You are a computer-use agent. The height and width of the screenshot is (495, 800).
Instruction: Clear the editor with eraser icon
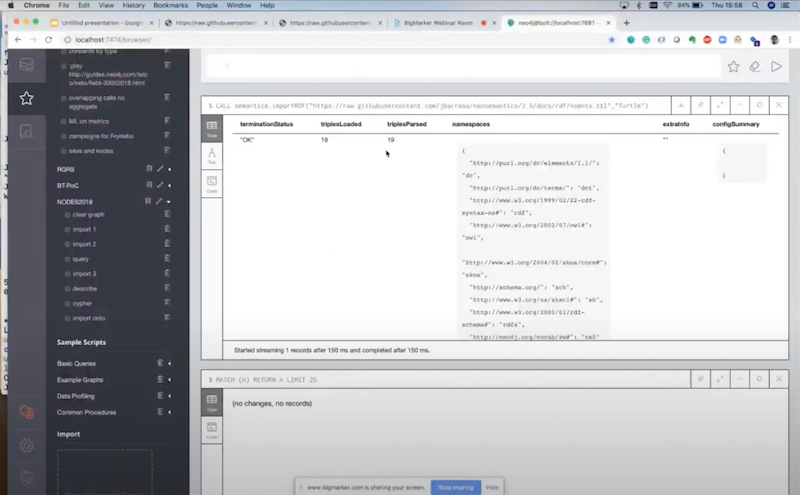[x=755, y=66]
